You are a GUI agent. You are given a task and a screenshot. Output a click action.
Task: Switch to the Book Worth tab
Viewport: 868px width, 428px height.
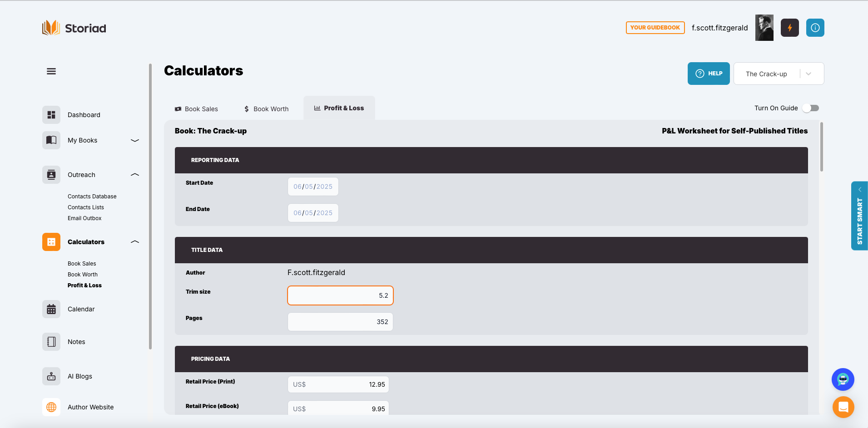pyautogui.click(x=267, y=109)
